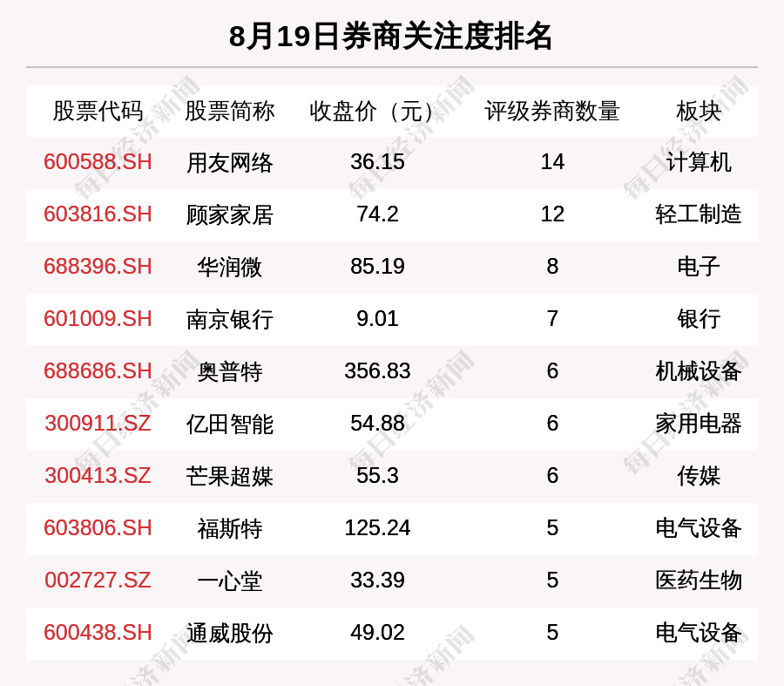The height and width of the screenshot is (686, 784).
Task: Select stock name 南京银行
Action: tap(229, 320)
